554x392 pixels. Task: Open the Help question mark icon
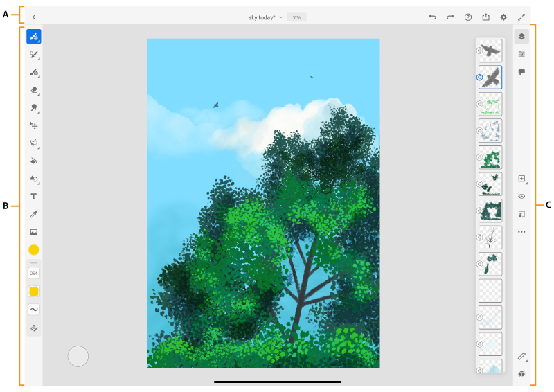[468, 17]
